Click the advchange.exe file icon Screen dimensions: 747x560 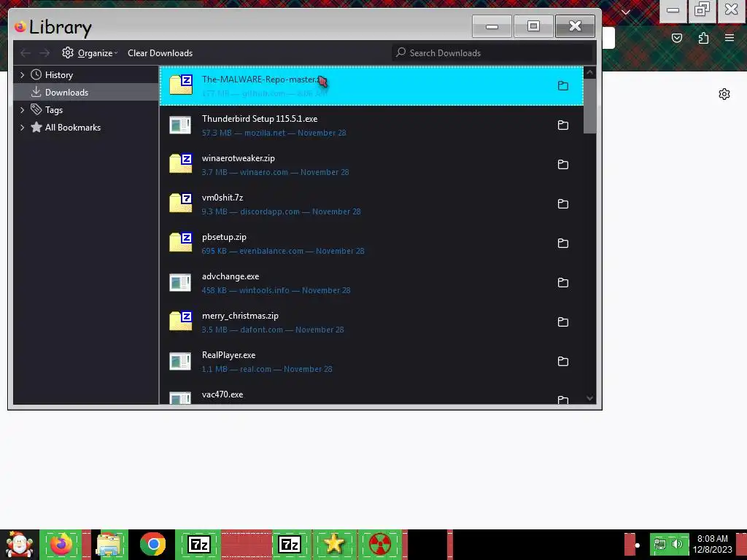click(180, 282)
